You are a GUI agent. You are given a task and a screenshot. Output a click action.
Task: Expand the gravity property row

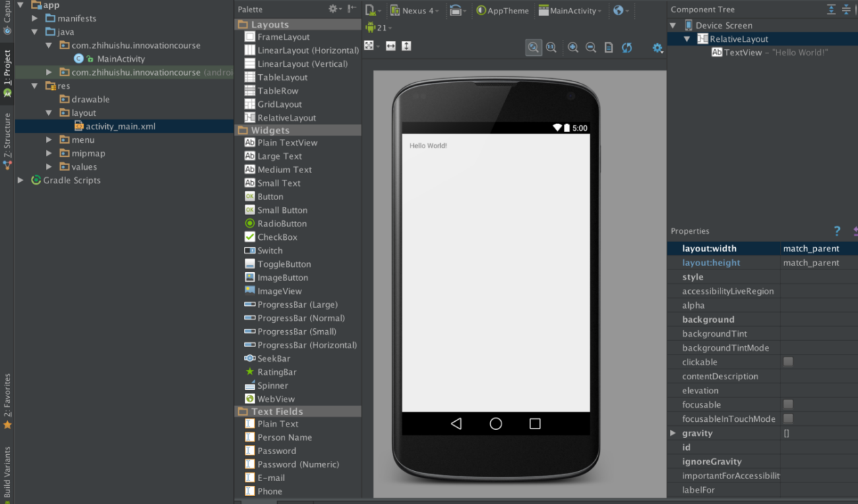673,433
